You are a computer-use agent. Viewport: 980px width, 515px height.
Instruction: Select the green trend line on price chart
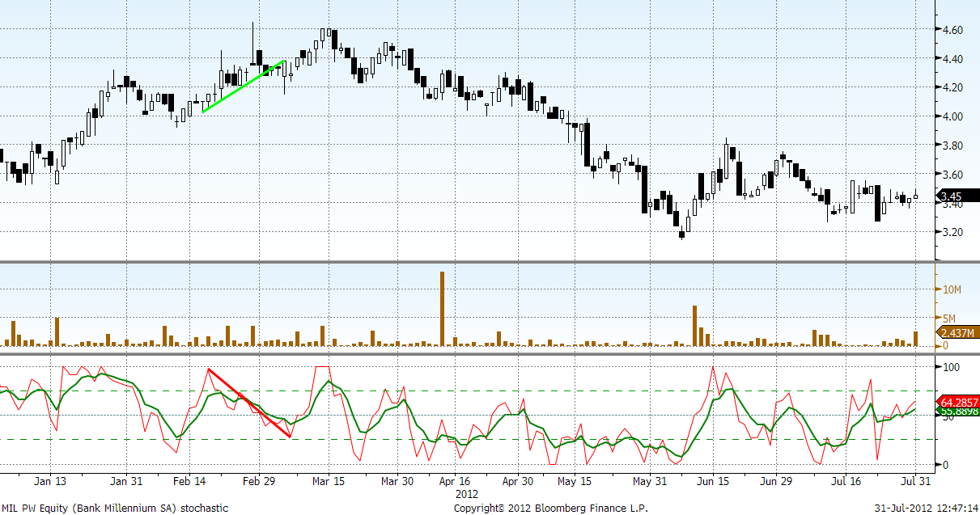tap(243, 87)
